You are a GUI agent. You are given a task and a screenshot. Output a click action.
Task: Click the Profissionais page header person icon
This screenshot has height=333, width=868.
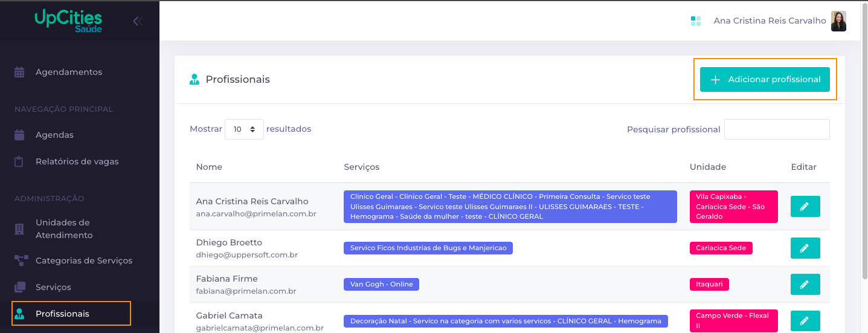tap(194, 79)
